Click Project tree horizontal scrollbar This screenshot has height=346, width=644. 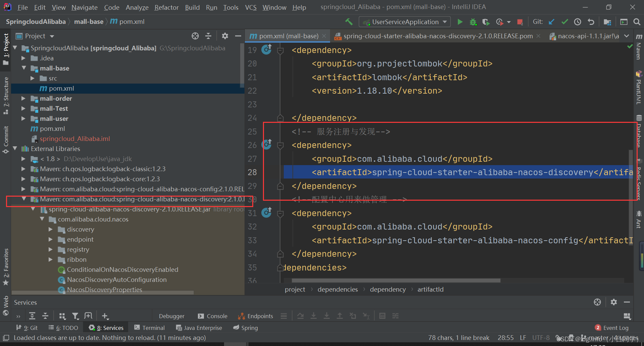pyautogui.click(x=102, y=293)
